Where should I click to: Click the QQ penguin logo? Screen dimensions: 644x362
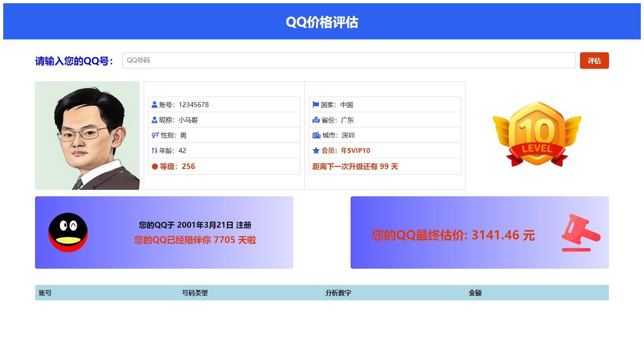pos(68,233)
